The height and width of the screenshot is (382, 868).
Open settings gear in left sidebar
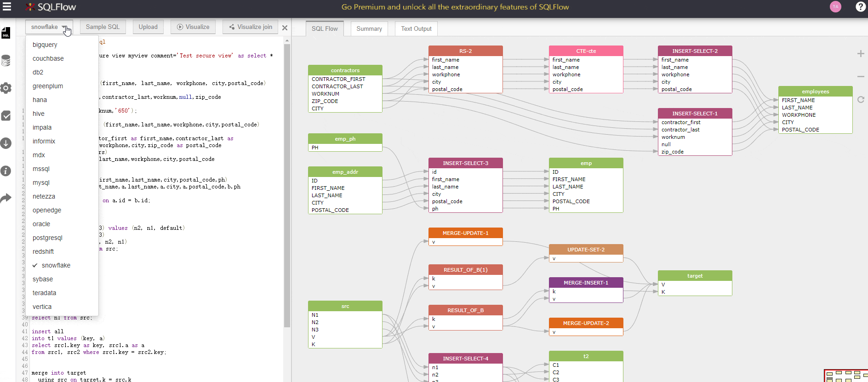click(x=6, y=88)
